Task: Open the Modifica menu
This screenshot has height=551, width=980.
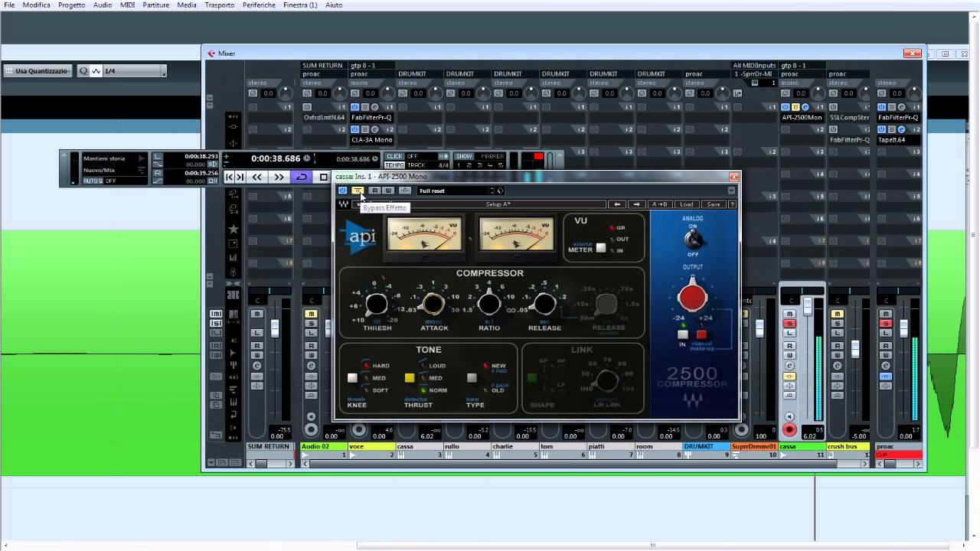Action: (x=36, y=5)
